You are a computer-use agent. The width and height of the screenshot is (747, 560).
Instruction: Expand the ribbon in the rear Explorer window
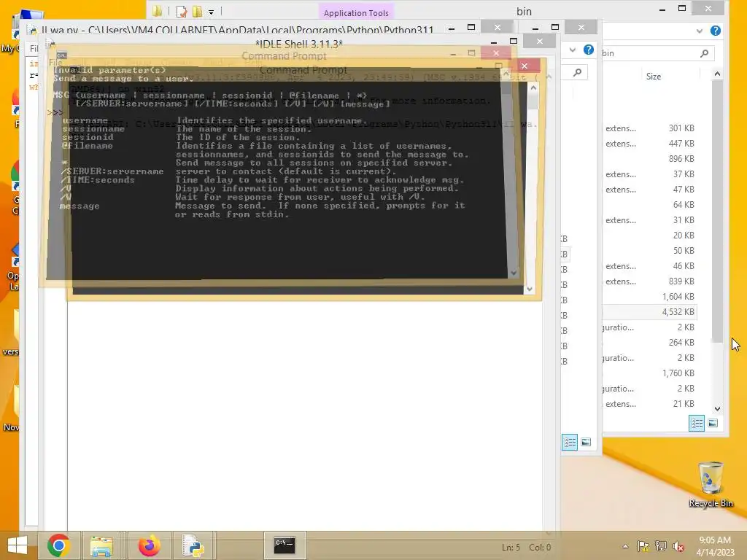pyautogui.click(x=573, y=50)
